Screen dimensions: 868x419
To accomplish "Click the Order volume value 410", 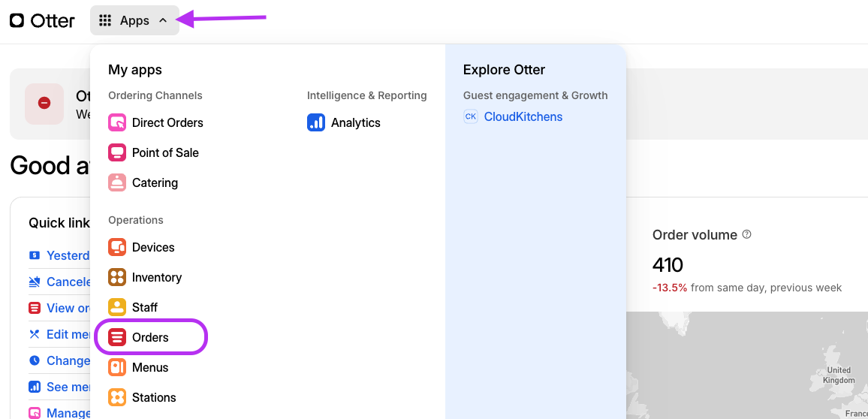I will pyautogui.click(x=668, y=265).
